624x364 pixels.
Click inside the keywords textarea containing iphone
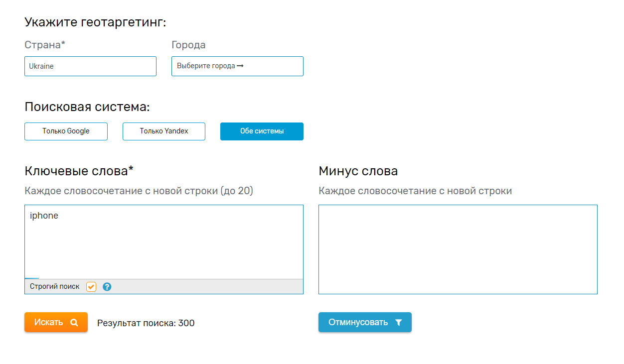(x=163, y=239)
